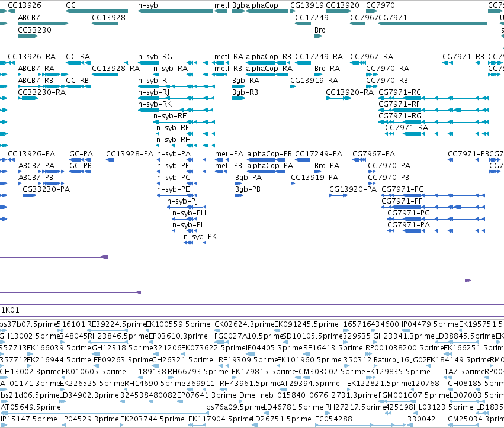Click the CG7971-RC transcript label
The height and width of the screenshot is (428, 504).
tap(400, 92)
